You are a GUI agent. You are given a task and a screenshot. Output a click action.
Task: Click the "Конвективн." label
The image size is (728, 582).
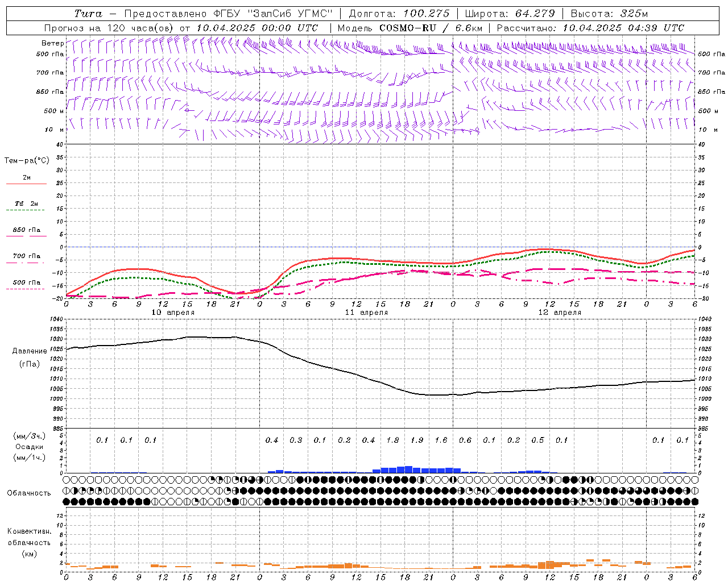coord(29,531)
